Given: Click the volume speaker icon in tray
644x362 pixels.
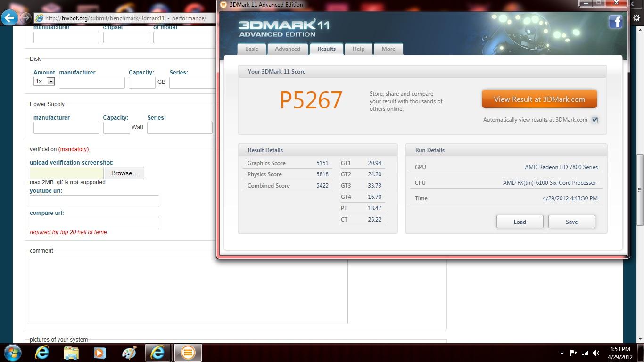Looking at the screenshot, I should coord(596,353).
